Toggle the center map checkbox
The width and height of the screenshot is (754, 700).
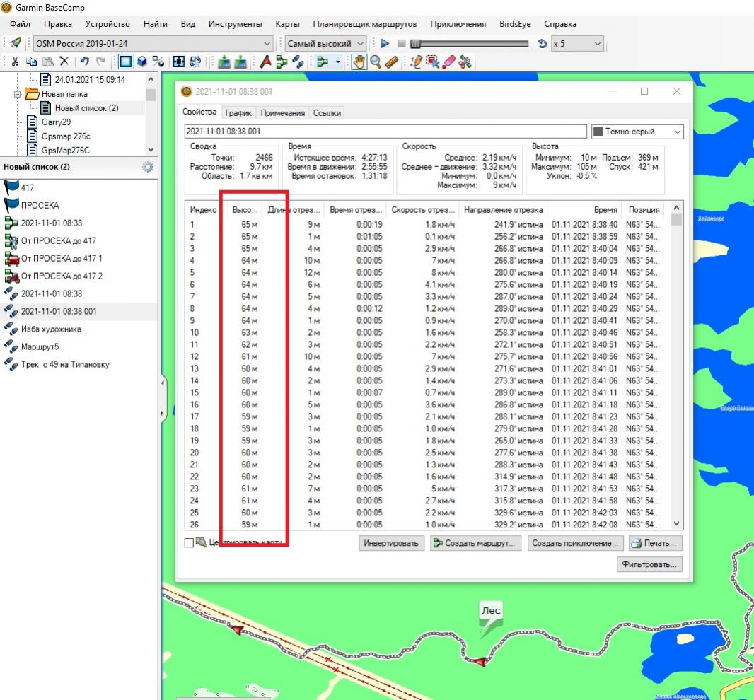189,543
